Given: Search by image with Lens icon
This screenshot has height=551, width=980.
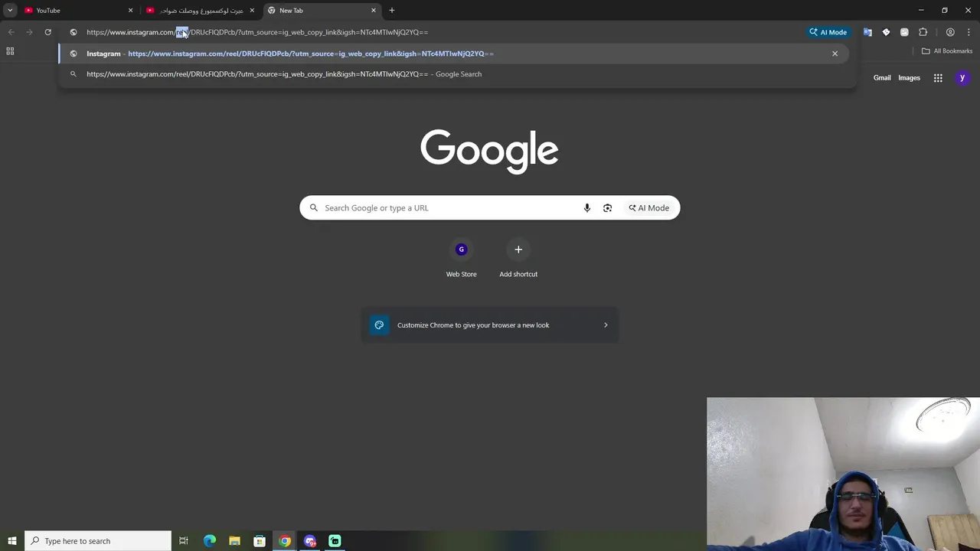Looking at the screenshot, I should click(607, 208).
